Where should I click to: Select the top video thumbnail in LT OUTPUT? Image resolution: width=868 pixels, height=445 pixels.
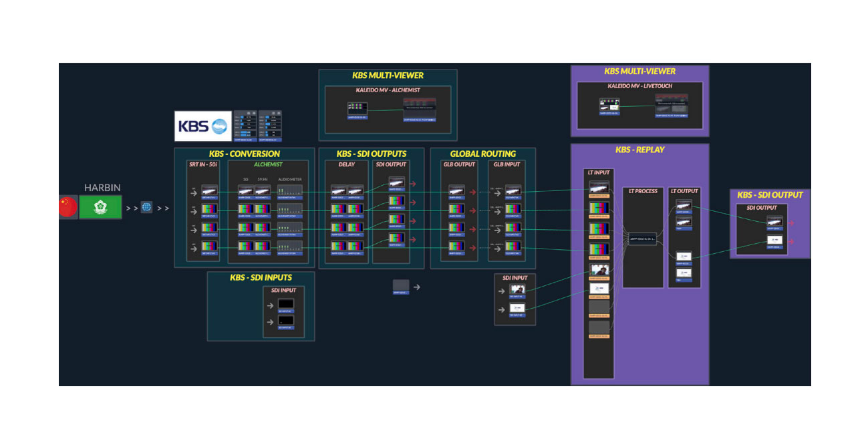click(684, 204)
